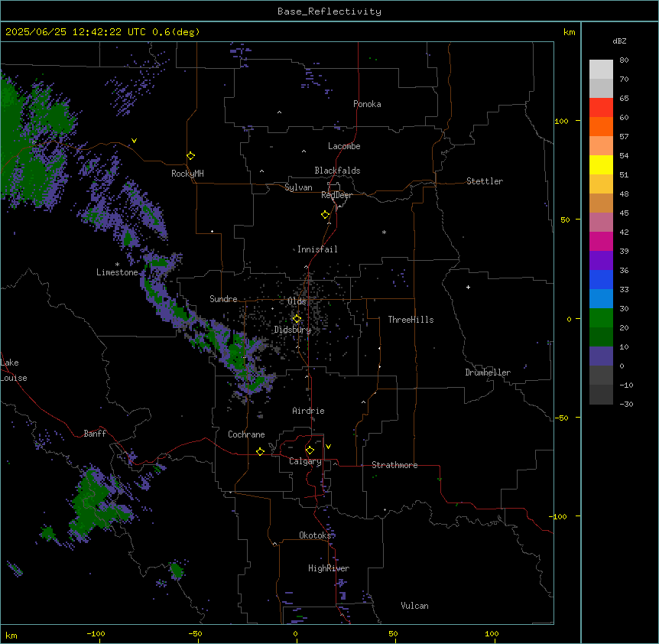Click the Base_Reflectivity title text
Image resolution: width=659 pixels, height=644 pixels.
329,11
